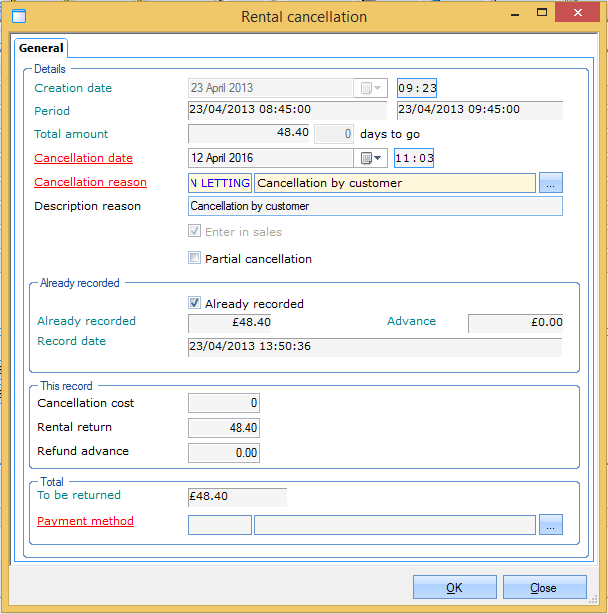This screenshot has height=614, width=608.
Task: Maximize the Rental cancellation window
Action: pyautogui.click(x=542, y=13)
